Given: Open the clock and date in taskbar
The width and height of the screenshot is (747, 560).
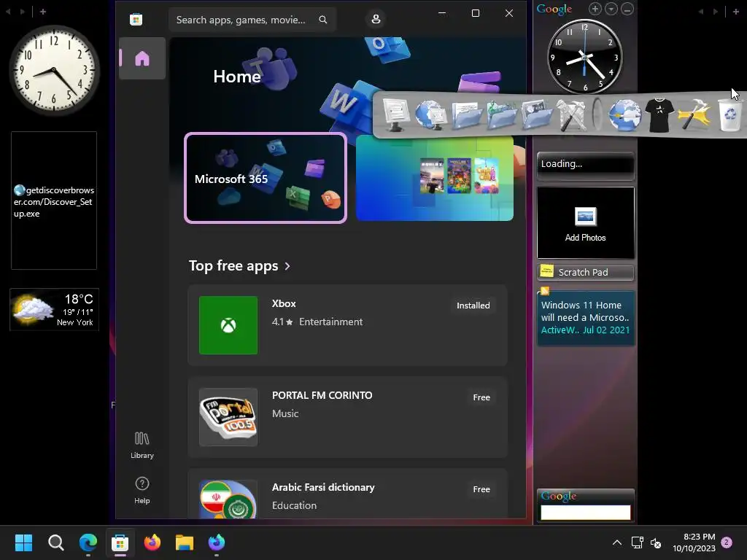Looking at the screenshot, I should point(694,542).
